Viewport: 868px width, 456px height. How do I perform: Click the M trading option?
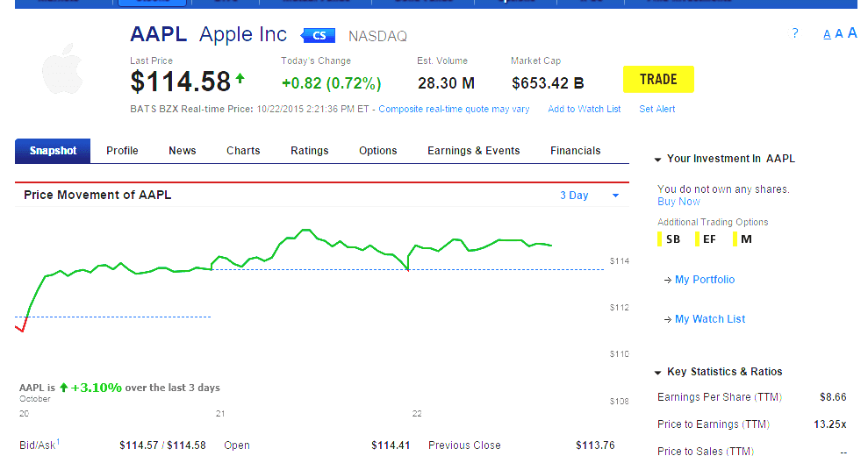745,239
